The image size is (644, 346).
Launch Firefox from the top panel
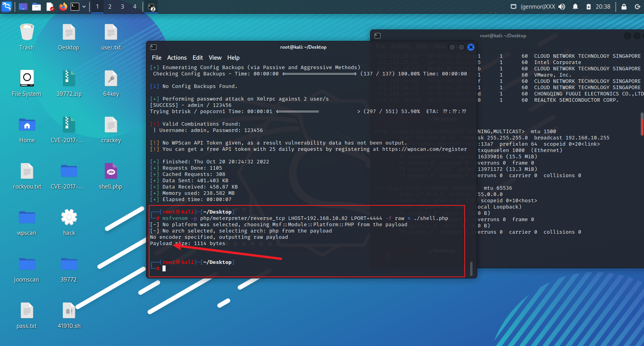click(x=63, y=7)
